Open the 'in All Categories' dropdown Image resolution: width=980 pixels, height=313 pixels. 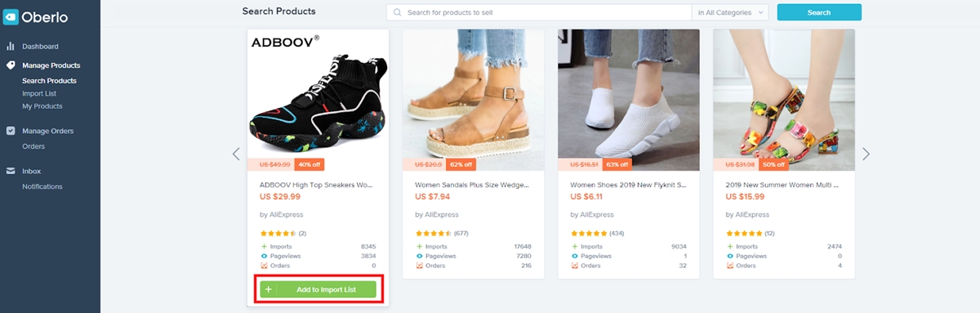(730, 13)
